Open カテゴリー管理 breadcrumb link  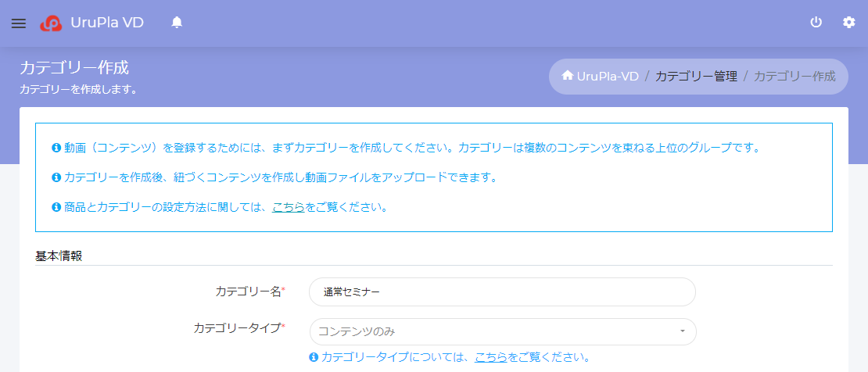pyautogui.click(x=696, y=77)
